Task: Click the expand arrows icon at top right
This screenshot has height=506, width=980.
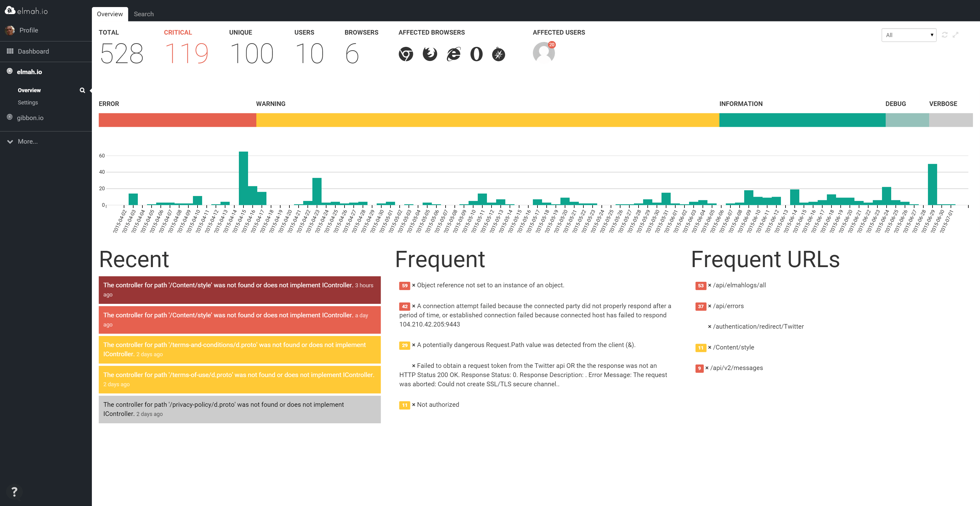Action: pyautogui.click(x=956, y=35)
